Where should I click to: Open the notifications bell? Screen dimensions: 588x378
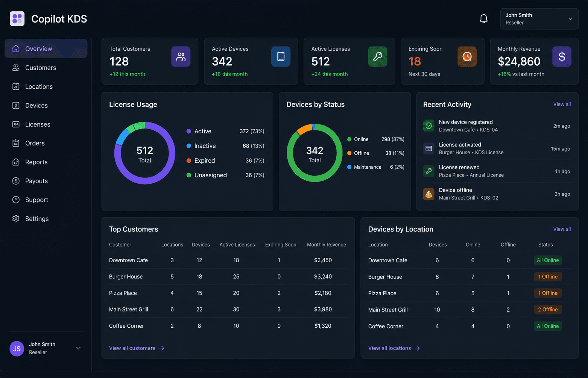[484, 19]
